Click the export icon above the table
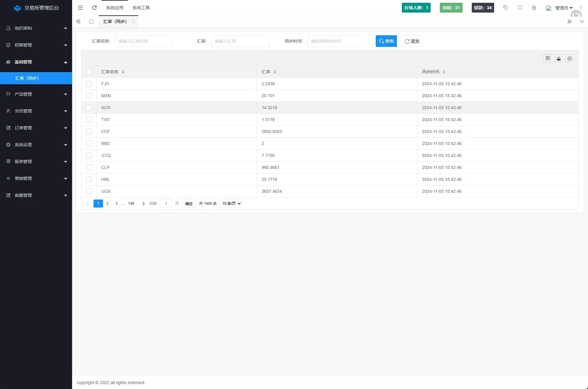 tap(558, 58)
